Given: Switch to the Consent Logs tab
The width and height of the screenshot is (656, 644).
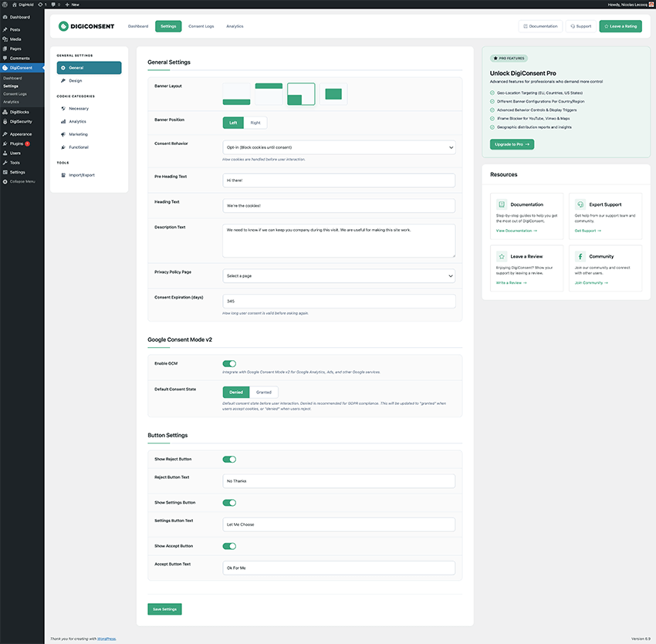Looking at the screenshot, I should pos(201,26).
